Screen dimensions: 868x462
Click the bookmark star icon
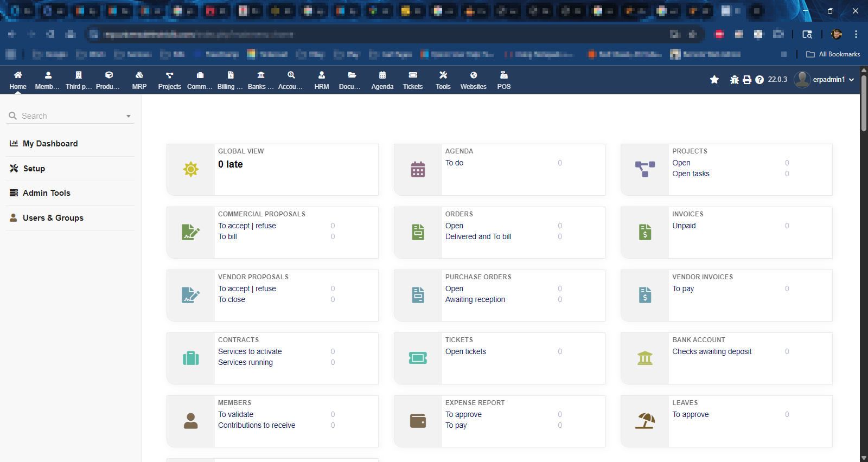714,80
